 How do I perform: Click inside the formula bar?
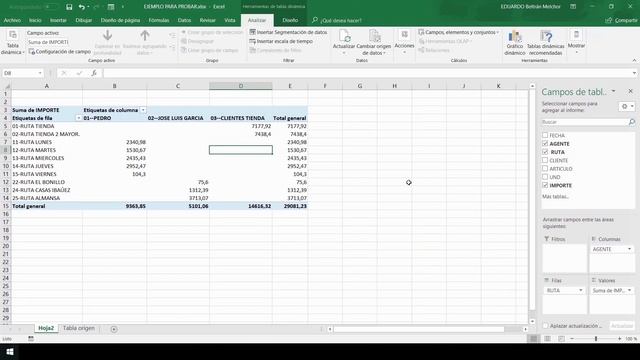pyautogui.click(x=367, y=73)
